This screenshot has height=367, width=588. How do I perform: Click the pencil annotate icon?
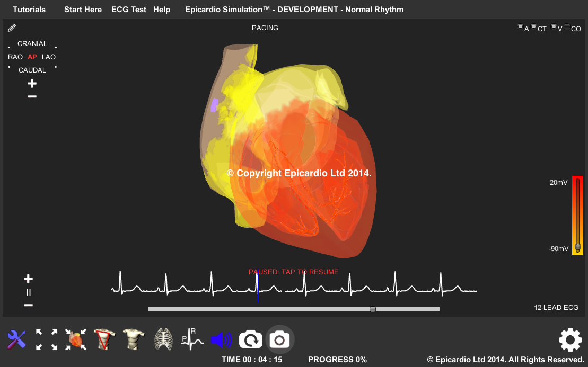click(x=12, y=28)
